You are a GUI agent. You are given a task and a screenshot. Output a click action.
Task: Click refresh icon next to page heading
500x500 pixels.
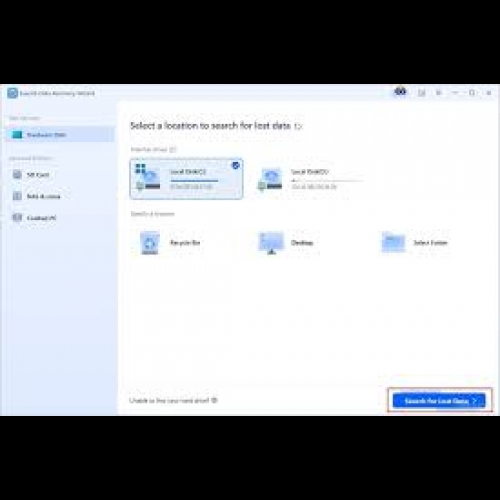point(298,126)
